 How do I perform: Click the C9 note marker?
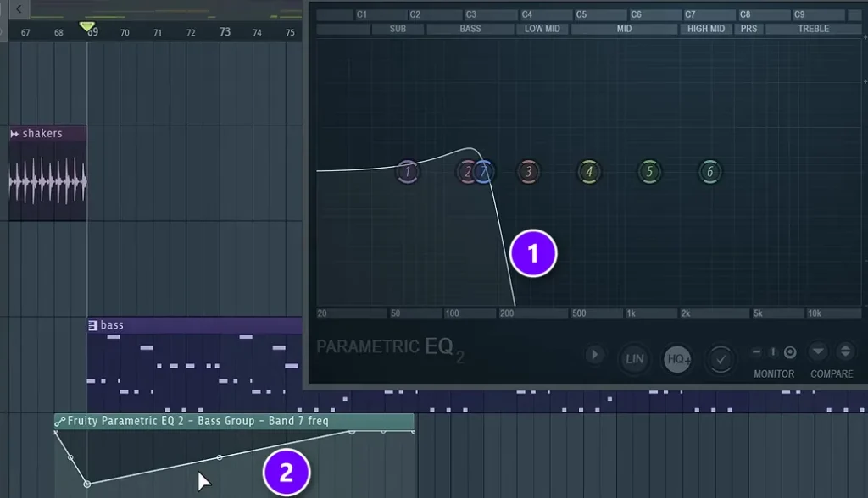[x=798, y=14]
